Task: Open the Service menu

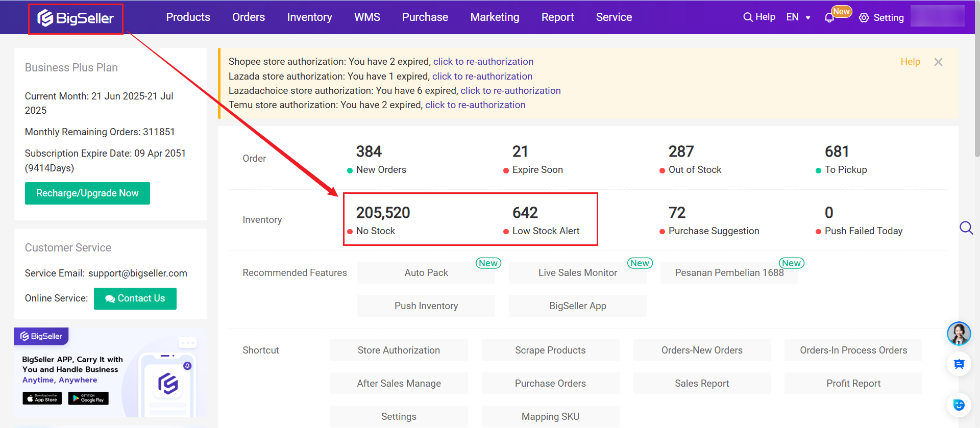Action: tap(614, 17)
